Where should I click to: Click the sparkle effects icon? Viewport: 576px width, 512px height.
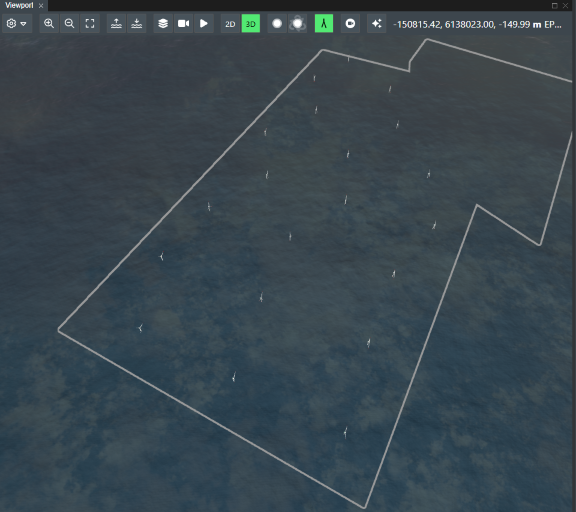point(377,24)
